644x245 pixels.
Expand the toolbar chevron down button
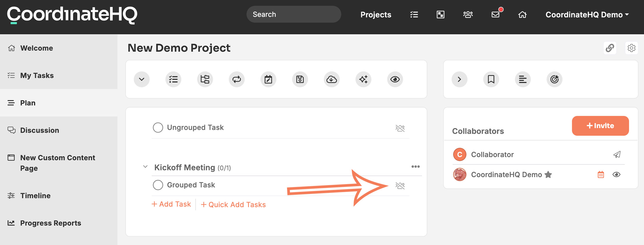pyautogui.click(x=142, y=79)
